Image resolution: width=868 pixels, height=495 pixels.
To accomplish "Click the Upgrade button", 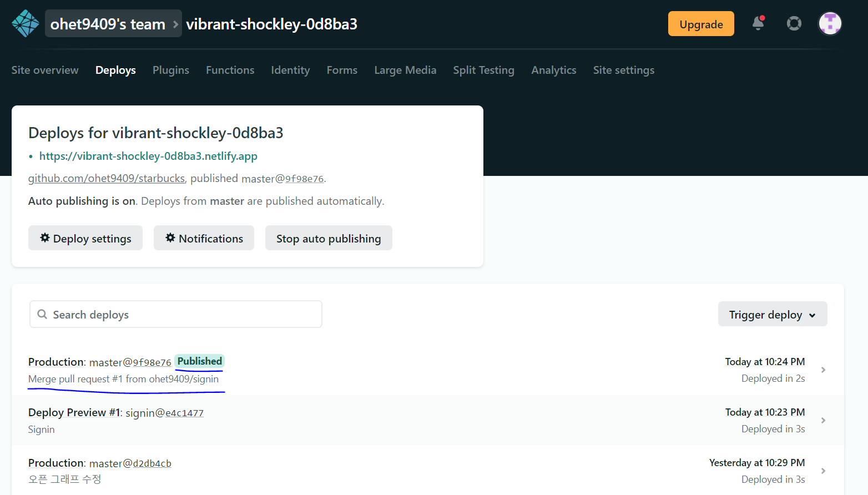I will [701, 24].
